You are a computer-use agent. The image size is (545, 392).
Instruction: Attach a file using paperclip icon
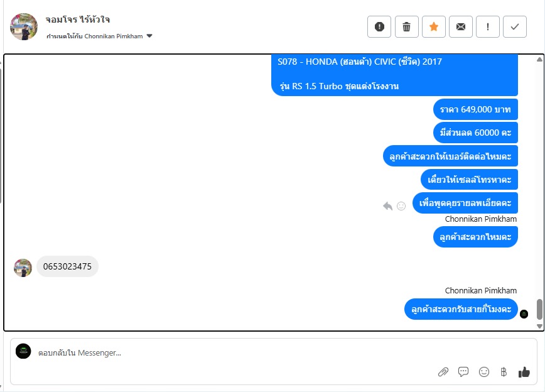pos(443,372)
